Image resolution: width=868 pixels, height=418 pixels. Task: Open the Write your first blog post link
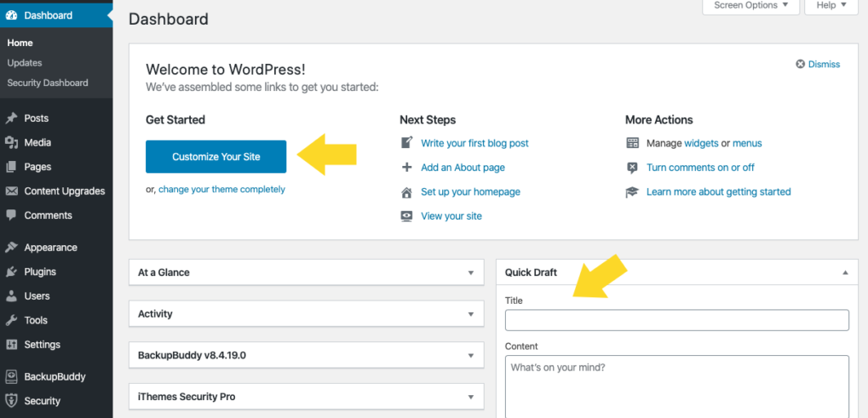pyautogui.click(x=474, y=143)
